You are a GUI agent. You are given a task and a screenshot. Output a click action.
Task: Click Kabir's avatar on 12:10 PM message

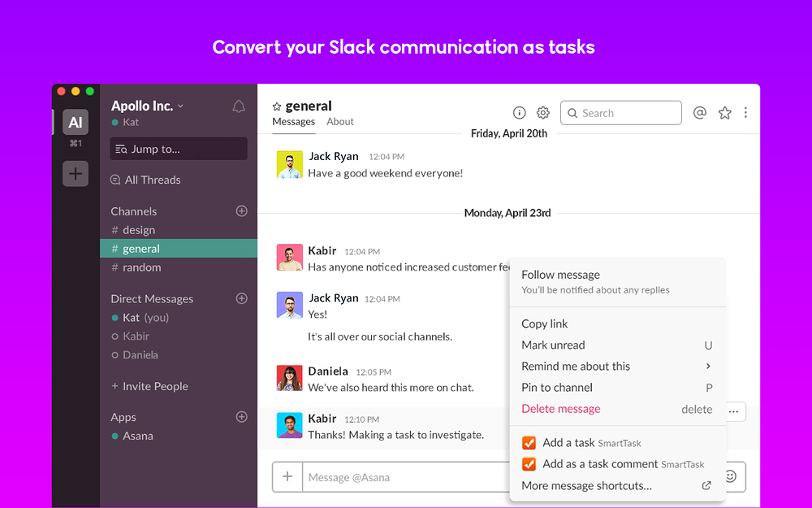point(290,425)
